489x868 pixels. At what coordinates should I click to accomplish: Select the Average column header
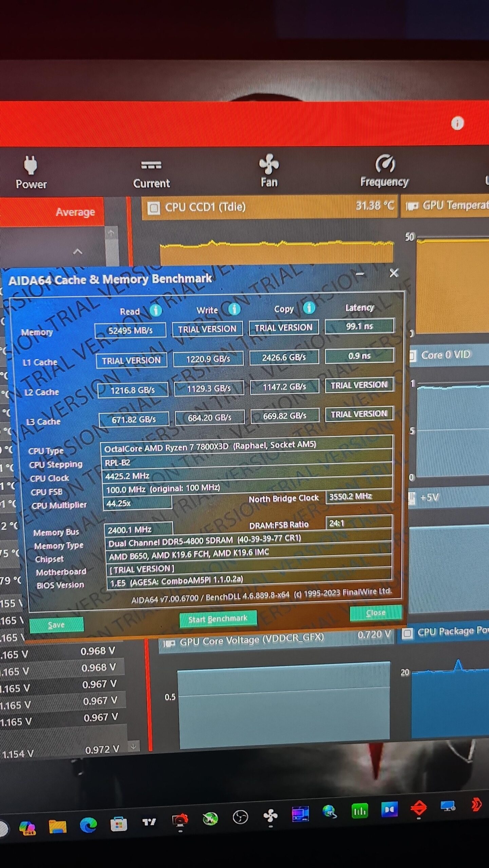pos(75,212)
